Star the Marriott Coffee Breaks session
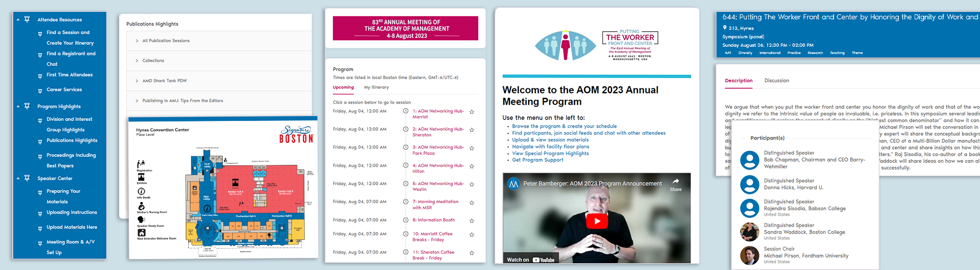Image resolution: width=980 pixels, height=270 pixels. point(472,235)
